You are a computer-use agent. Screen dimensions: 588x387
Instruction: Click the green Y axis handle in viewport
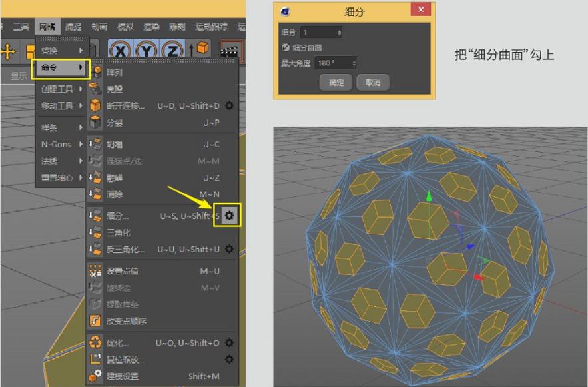pos(429,196)
